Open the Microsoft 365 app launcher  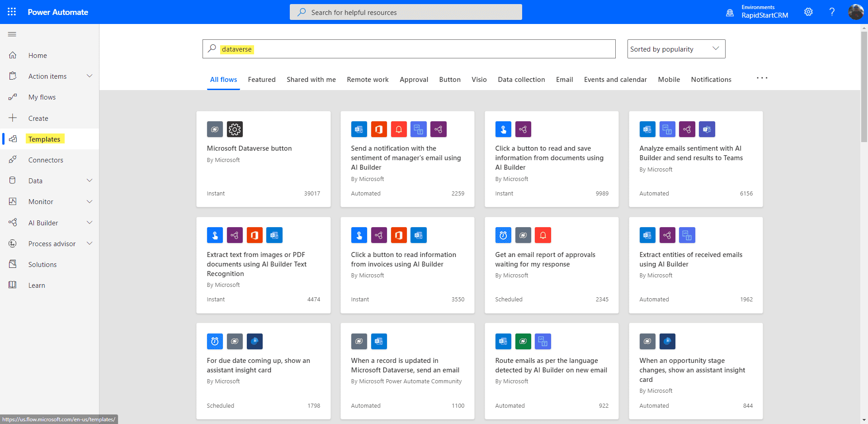pyautogui.click(x=11, y=12)
